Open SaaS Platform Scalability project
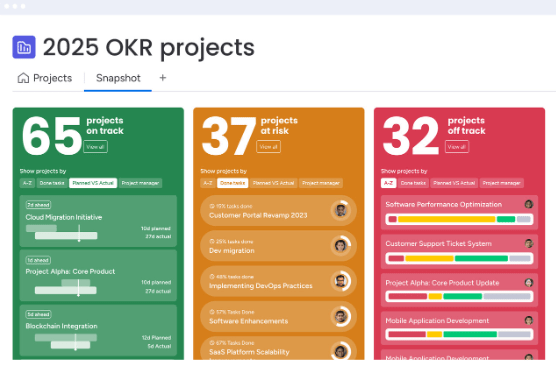The image size is (556, 370). tap(278, 348)
